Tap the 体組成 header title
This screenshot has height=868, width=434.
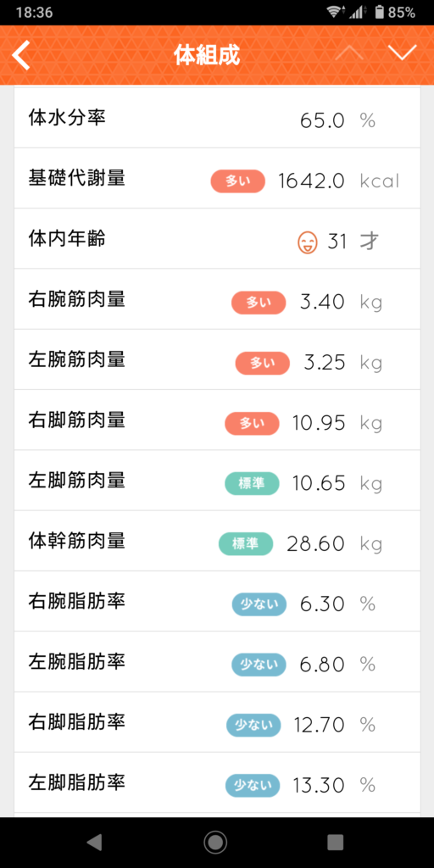pyautogui.click(x=207, y=55)
